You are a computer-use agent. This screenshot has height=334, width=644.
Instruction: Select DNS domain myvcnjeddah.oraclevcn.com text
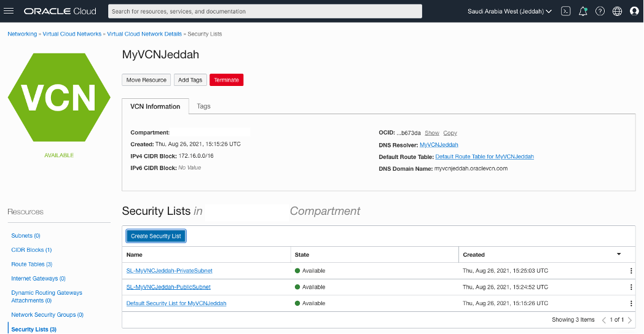click(471, 169)
